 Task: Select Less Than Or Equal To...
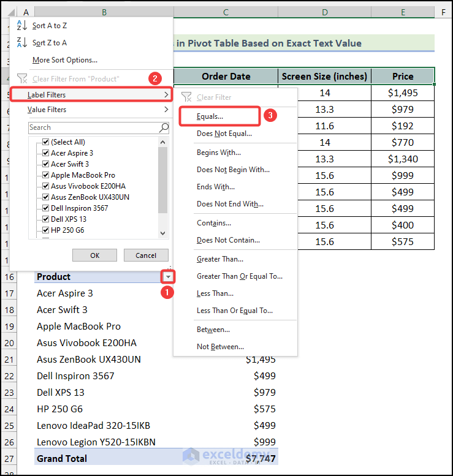235,311
